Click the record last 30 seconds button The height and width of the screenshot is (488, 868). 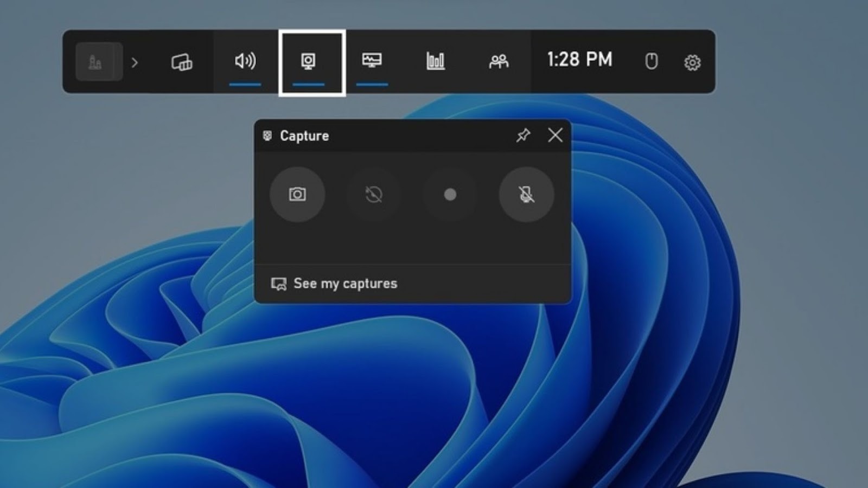click(374, 194)
